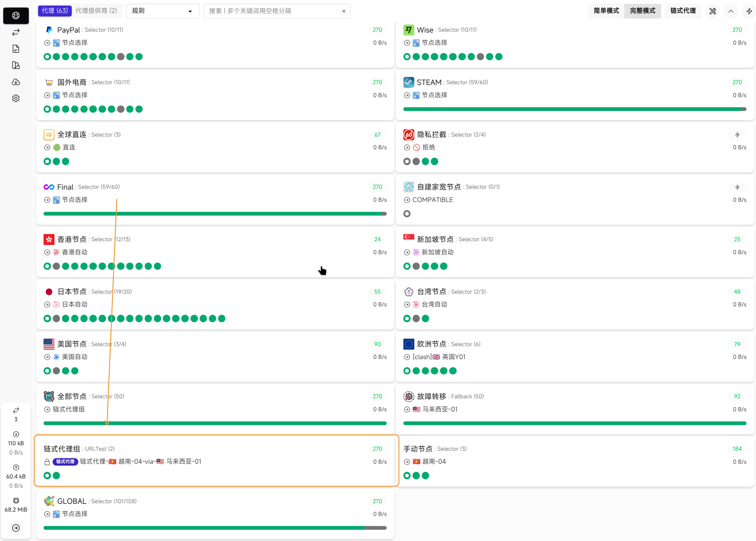Select 简单模式 view
This screenshot has width=756, height=541.
tap(606, 11)
